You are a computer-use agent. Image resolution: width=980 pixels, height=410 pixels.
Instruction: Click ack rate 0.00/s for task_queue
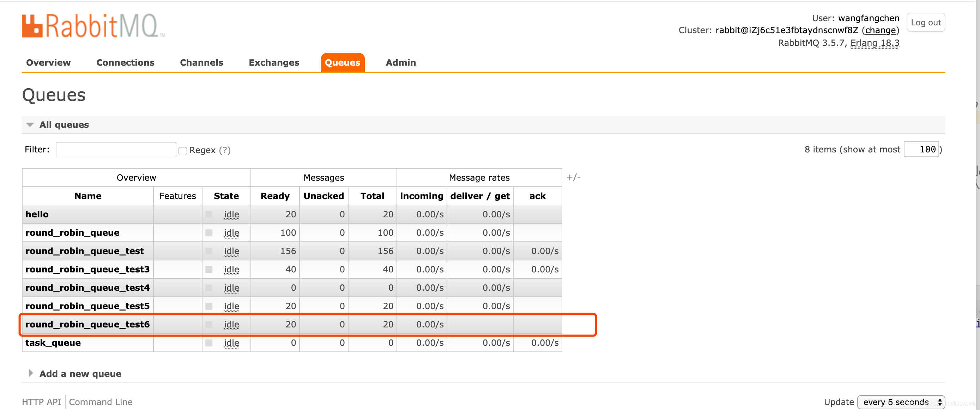point(545,343)
